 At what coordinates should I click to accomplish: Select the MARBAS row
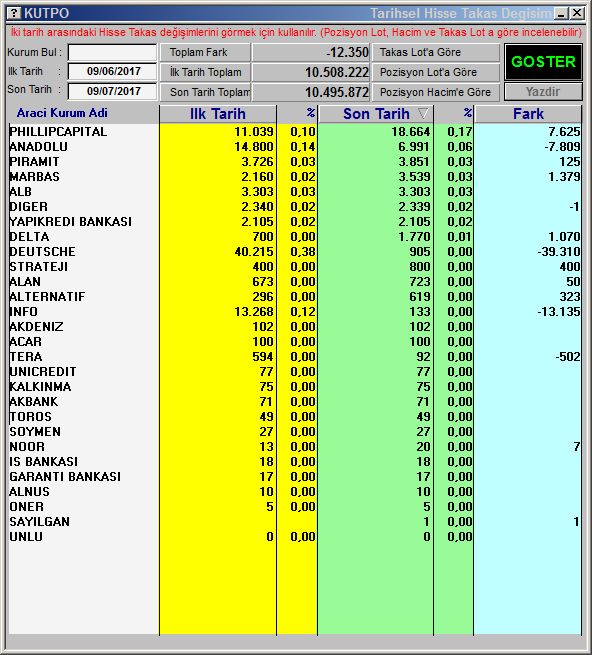pyautogui.click(x=295, y=177)
